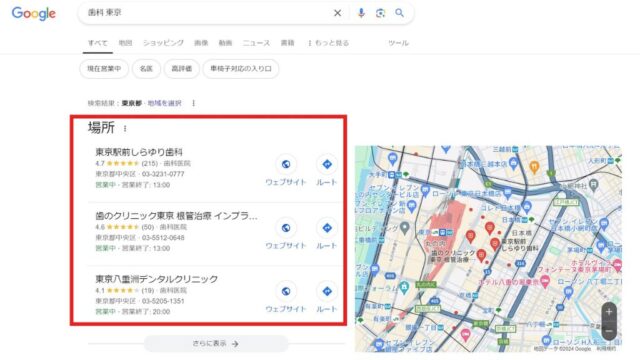The width and height of the screenshot is (640, 360).
Task: Zoom in on the map with plus
Action: tap(609, 312)
